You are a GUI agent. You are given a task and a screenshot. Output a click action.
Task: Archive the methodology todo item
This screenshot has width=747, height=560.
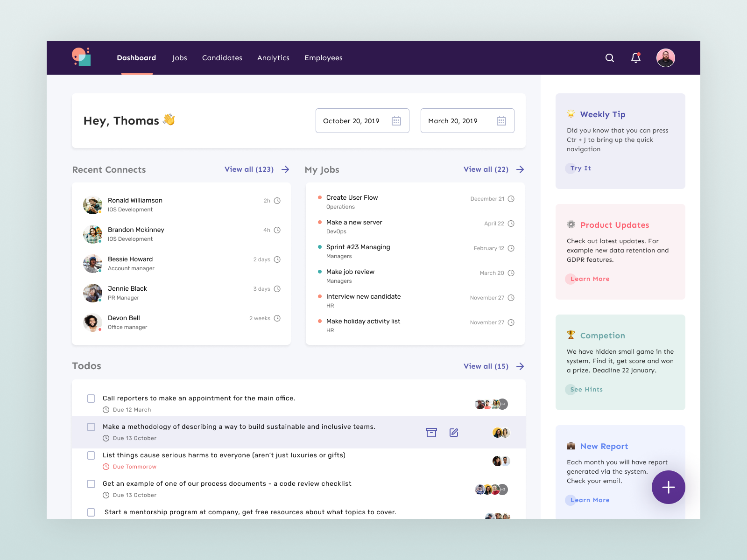(431, 433)
